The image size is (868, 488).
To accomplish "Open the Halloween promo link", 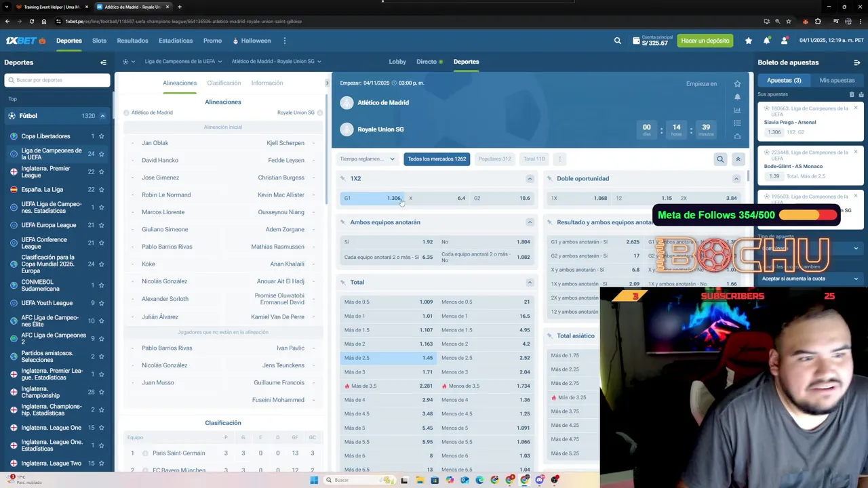I will tap(252, 41).
